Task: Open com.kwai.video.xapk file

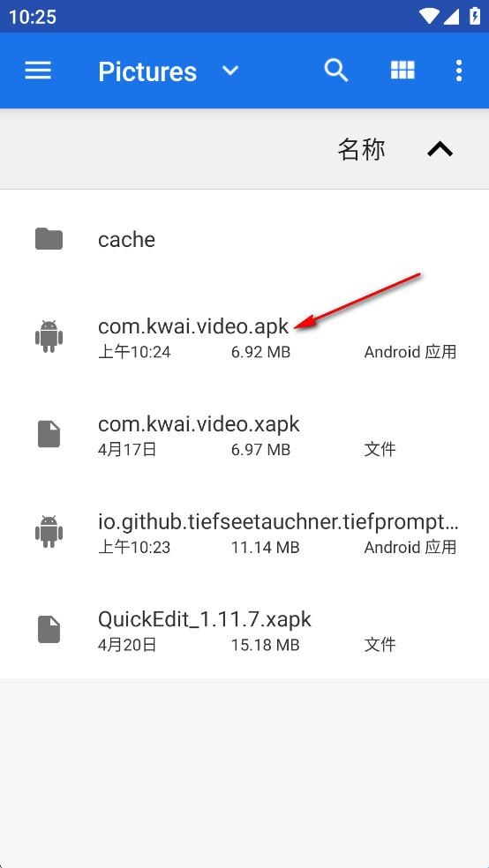Action: (244, 434)
